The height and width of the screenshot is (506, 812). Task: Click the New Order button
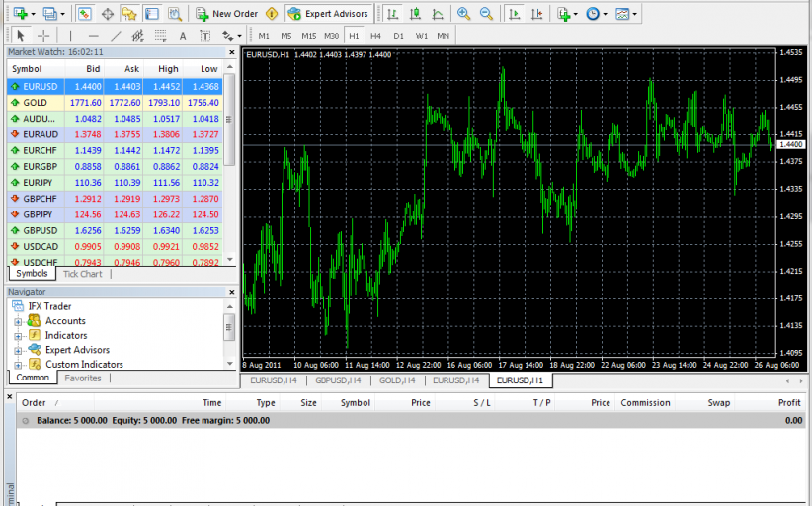226,14
